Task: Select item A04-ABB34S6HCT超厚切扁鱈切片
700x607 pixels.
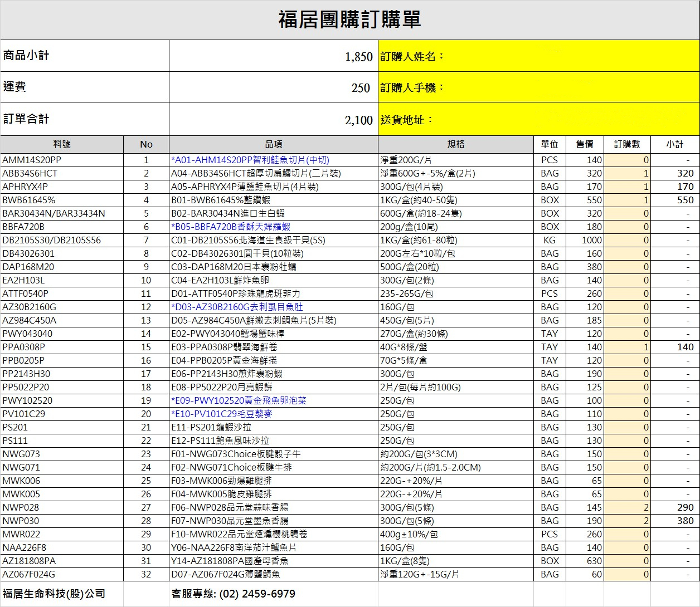Action: pyautogui.click(x=256, y=173)
